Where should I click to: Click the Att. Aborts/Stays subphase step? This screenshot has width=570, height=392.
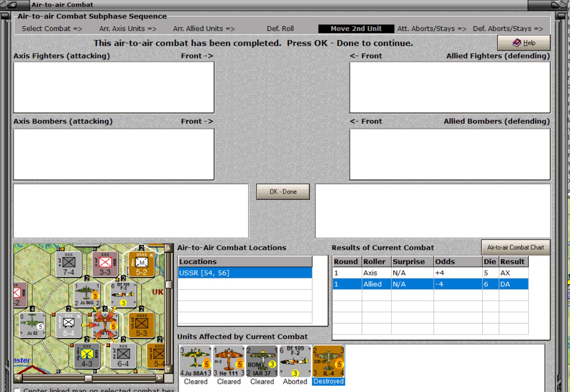point(432,29)
